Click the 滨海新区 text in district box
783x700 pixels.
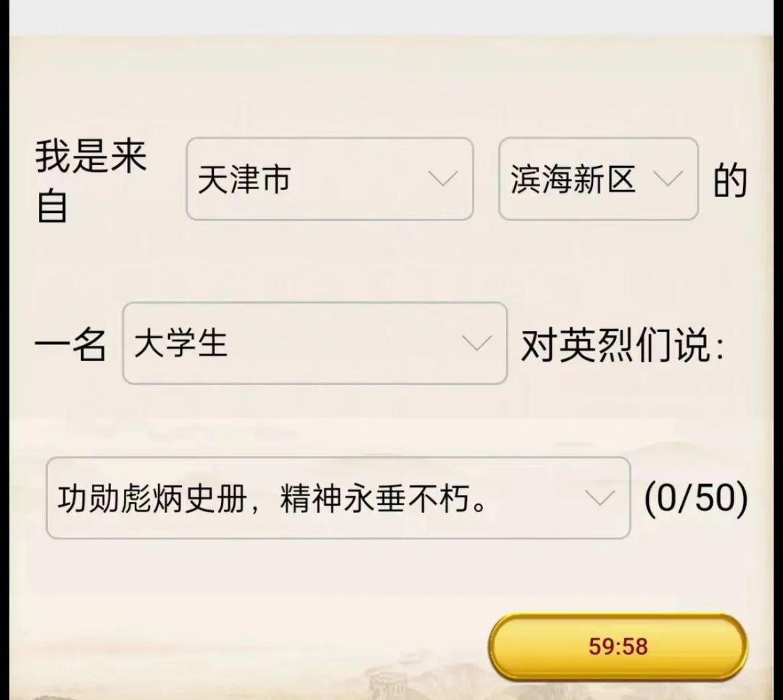coord(573,179)
